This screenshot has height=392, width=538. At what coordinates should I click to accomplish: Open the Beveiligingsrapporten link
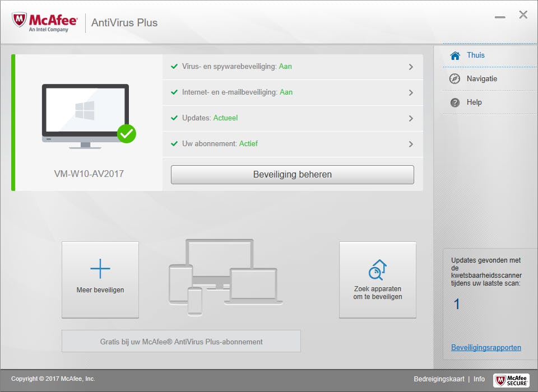point(486,347)
